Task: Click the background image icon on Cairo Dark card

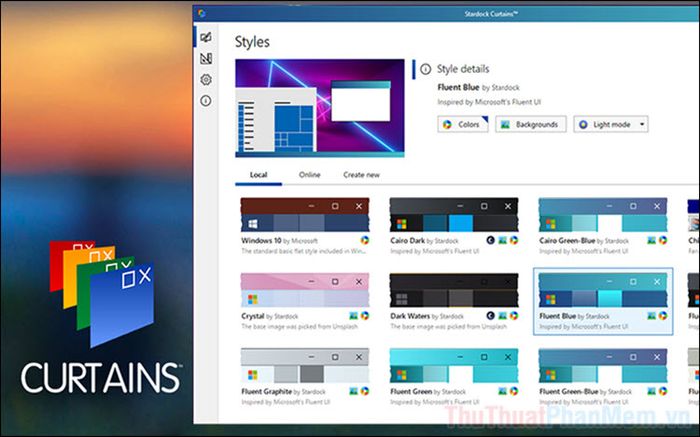Action: click(x=502, y=240)
